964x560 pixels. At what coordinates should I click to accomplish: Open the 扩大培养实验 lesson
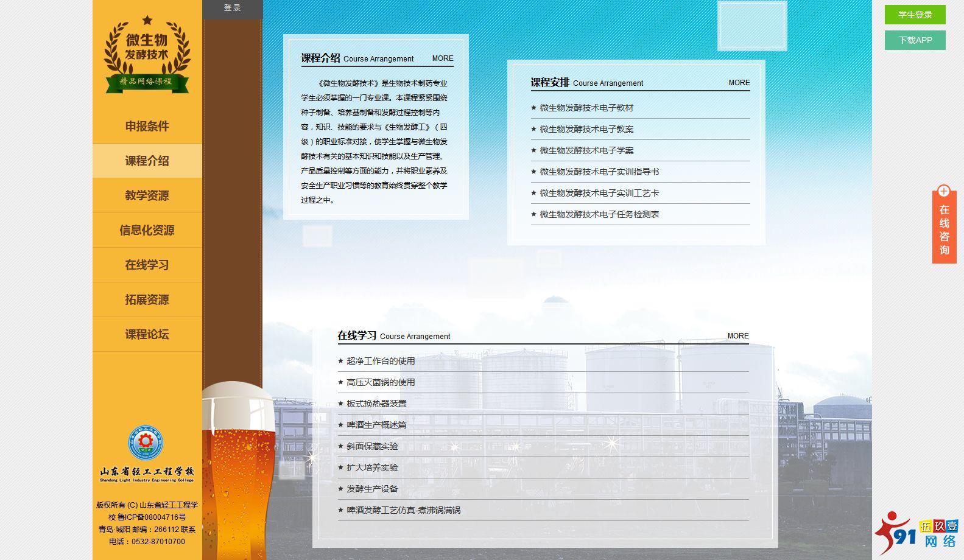372,467
